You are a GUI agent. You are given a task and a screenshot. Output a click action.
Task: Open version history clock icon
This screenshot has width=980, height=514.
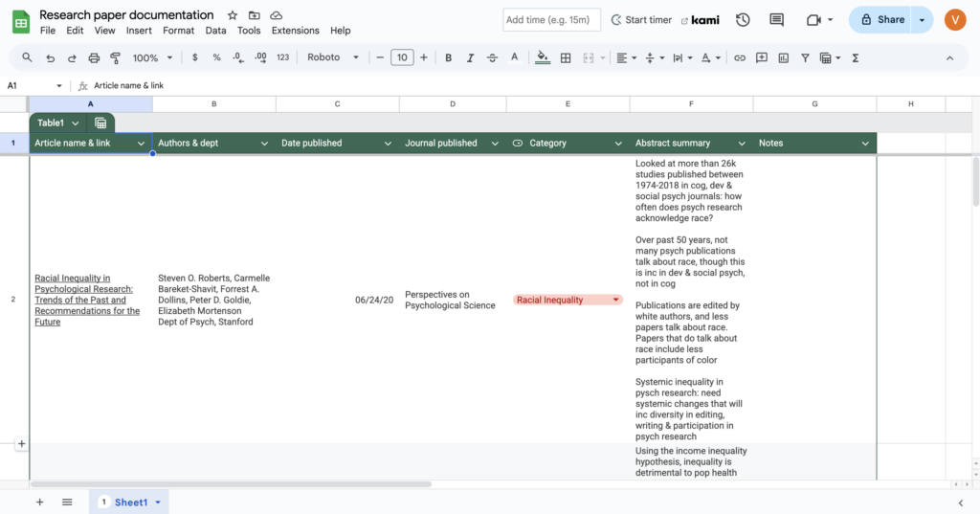tap(743, 19)
